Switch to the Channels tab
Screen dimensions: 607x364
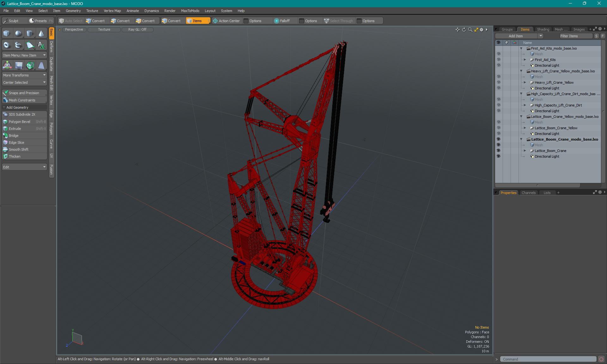[529, 193]
